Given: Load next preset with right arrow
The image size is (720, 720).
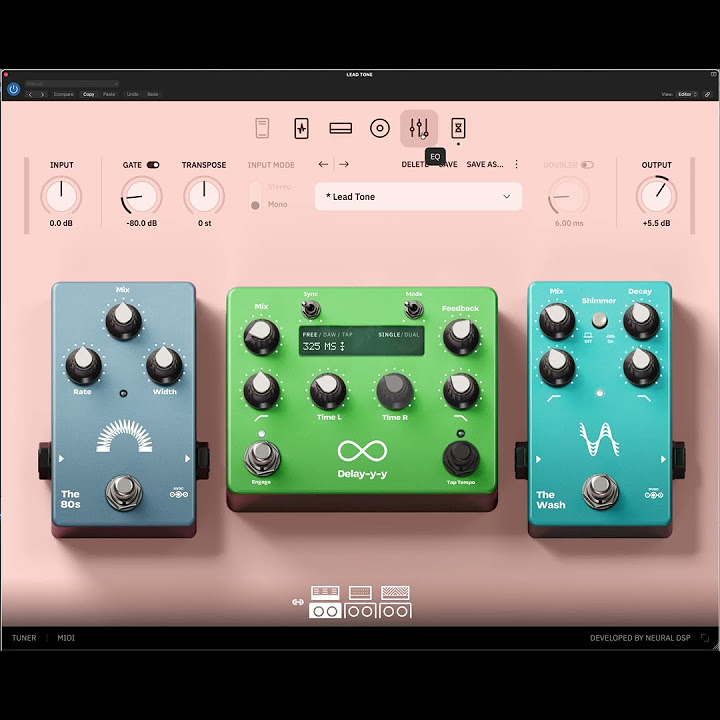Looking at the screenshot, I should coord(344,164).
